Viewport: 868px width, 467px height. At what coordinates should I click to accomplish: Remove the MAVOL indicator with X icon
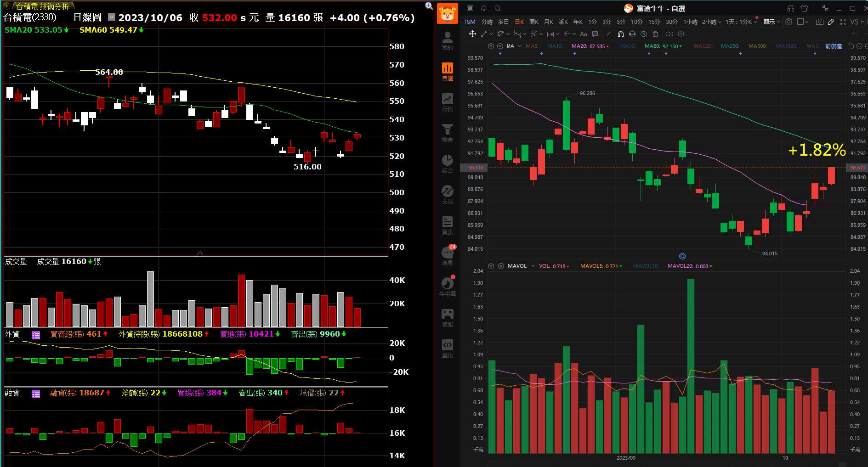pyautogui.click(x=501, y=266)
